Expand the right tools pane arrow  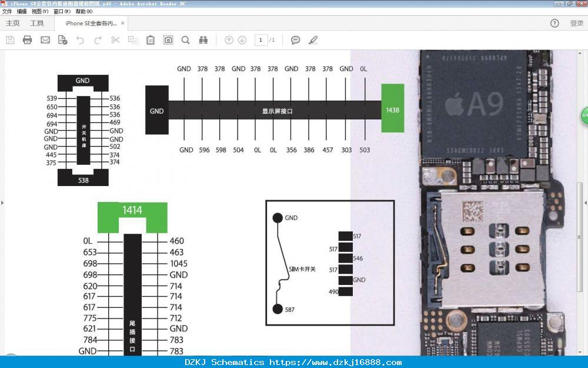coord(586,203)
